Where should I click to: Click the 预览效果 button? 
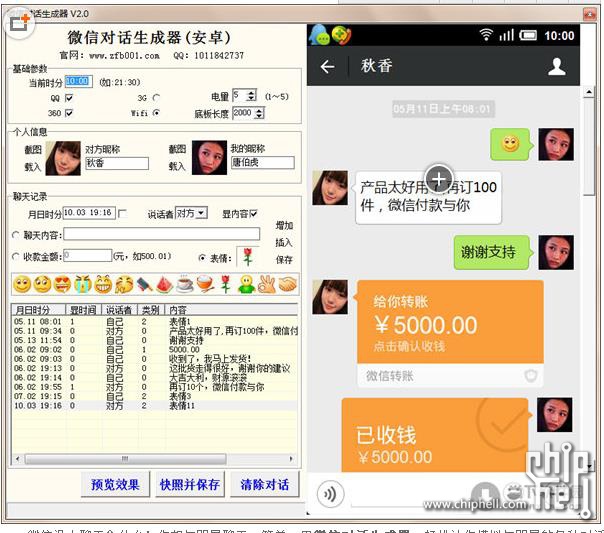tap(115, 484)
